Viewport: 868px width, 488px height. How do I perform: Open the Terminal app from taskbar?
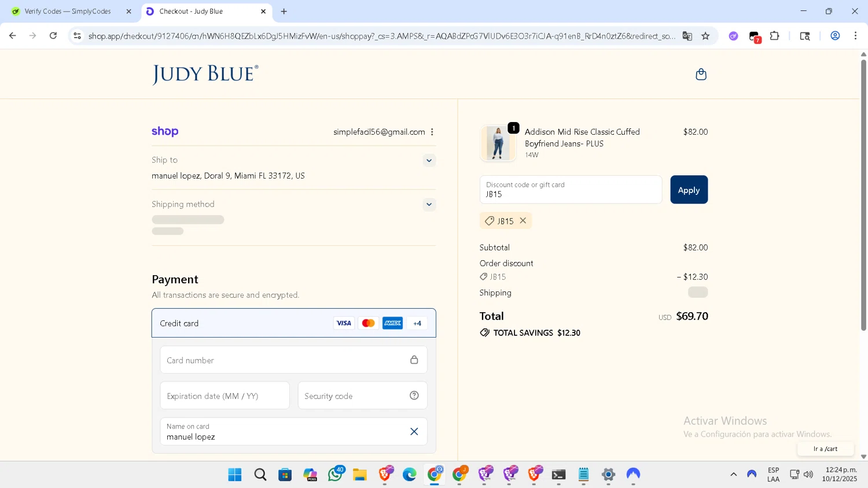pos(558,475)
